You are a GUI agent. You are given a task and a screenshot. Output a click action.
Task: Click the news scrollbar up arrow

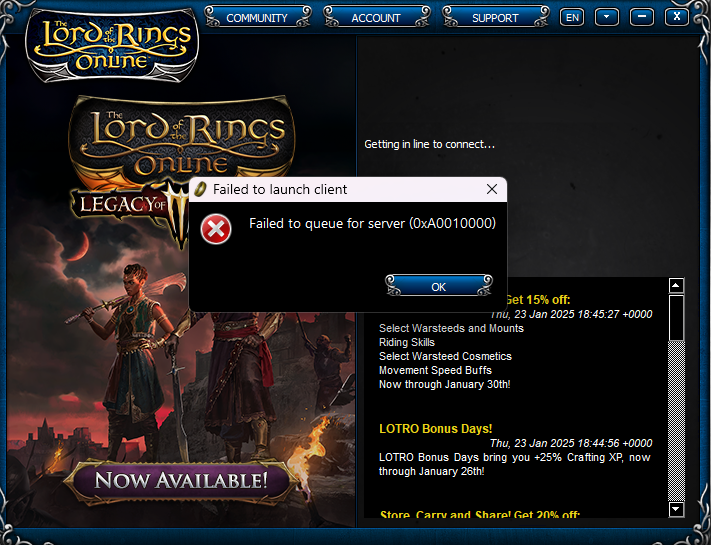point(676,285)
